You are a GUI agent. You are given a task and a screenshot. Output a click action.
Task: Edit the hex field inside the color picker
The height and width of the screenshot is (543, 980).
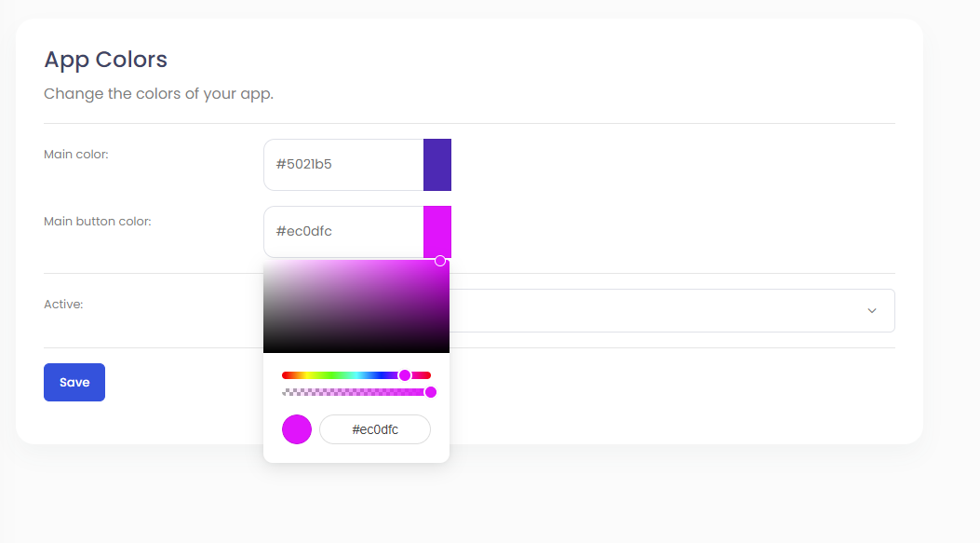coord(375,429)
